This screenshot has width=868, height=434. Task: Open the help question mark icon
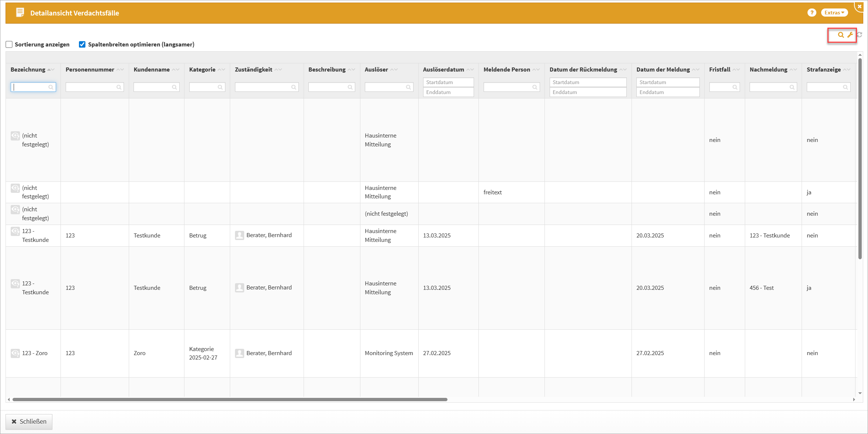click(x=812, y=13)
